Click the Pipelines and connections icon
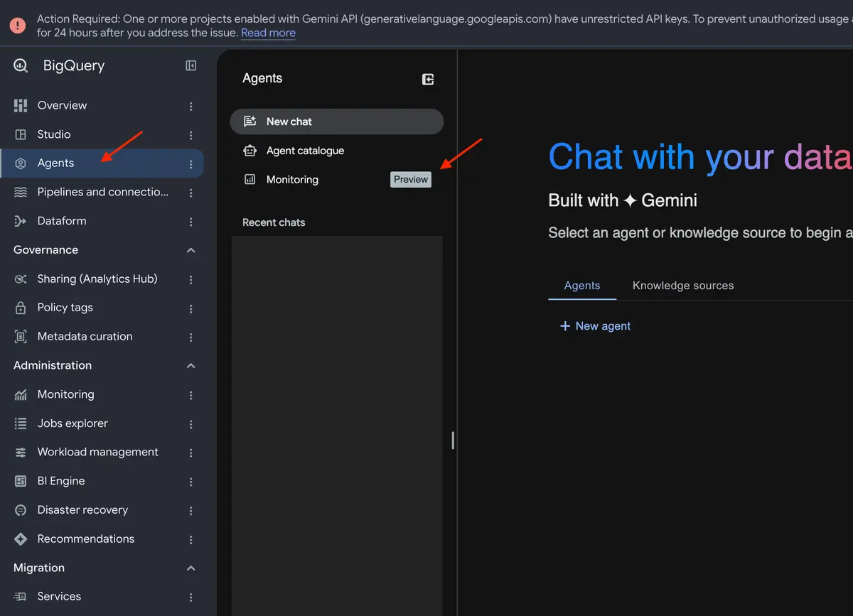The width and height of the screenshot is (853, 616). click(x=21, y=192)
